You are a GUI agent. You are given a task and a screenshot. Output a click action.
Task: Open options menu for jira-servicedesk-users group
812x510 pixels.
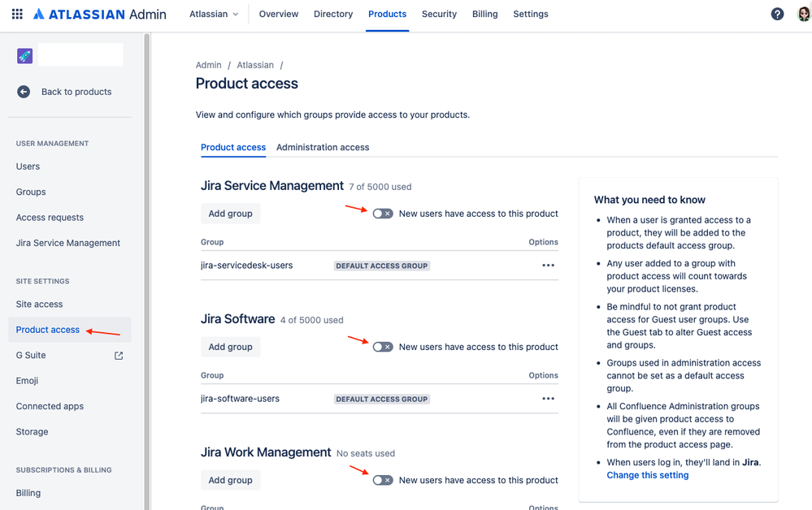coord(548,266)
